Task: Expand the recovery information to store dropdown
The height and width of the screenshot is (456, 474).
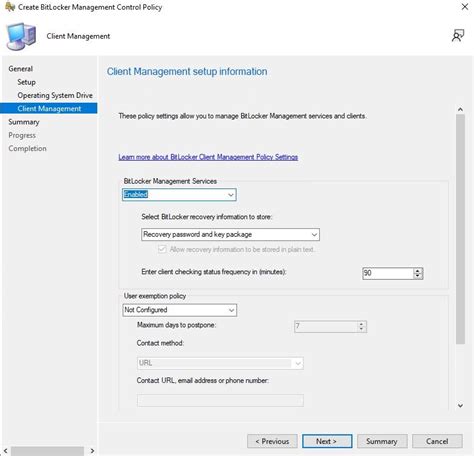Action: click(x=230, y=234)
